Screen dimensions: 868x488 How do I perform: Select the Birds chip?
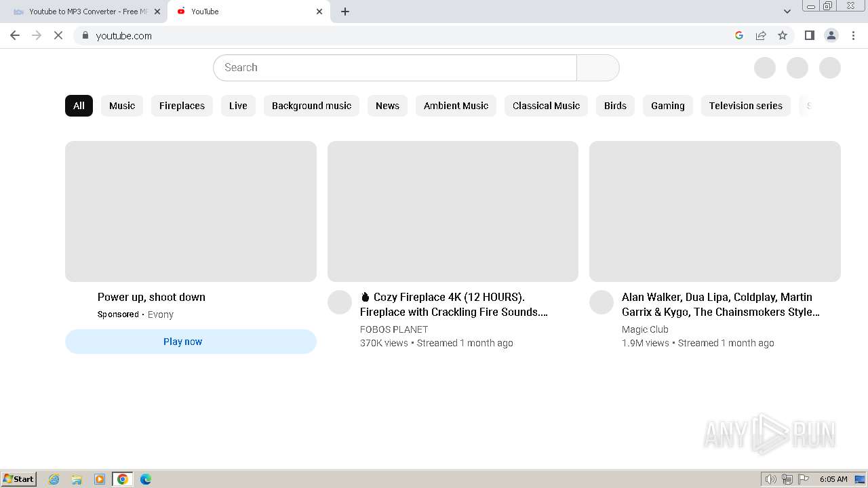[x=615, y=106]
